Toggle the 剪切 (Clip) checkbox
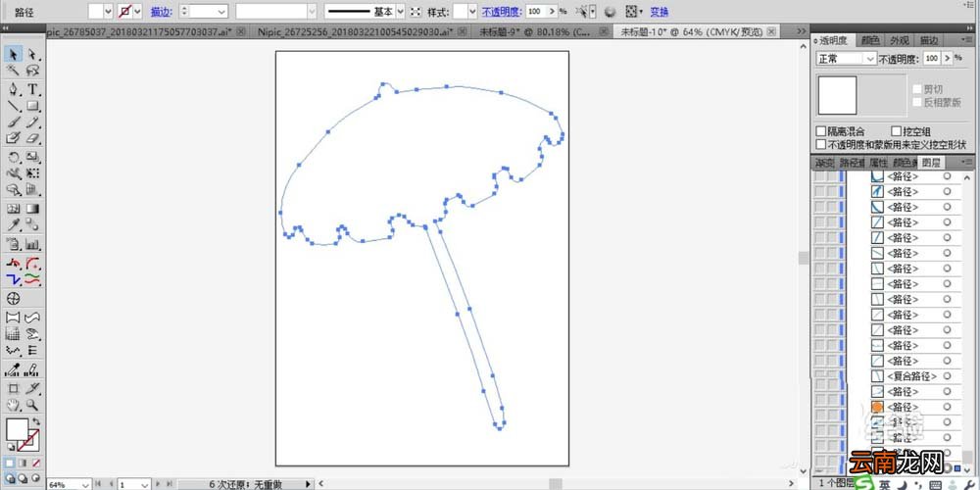The width and height of the screenshot is (980, 490). click(x=917, y=89)
